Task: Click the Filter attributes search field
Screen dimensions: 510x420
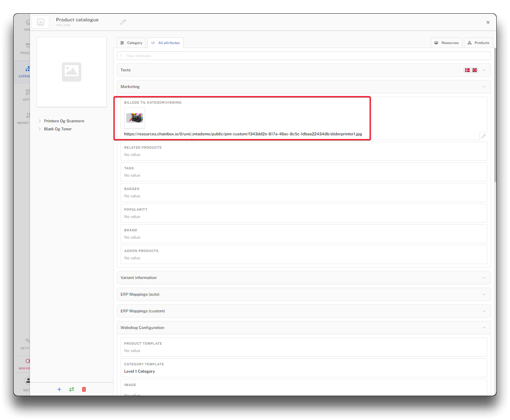Action: coord(304,56)
